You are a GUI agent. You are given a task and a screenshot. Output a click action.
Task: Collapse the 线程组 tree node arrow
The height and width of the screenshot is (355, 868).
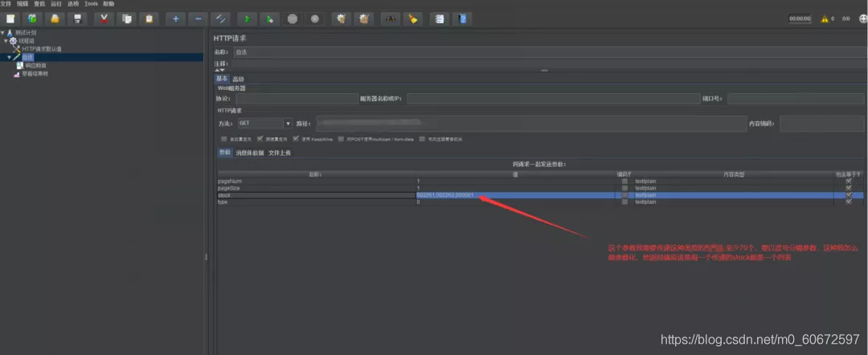6,41
